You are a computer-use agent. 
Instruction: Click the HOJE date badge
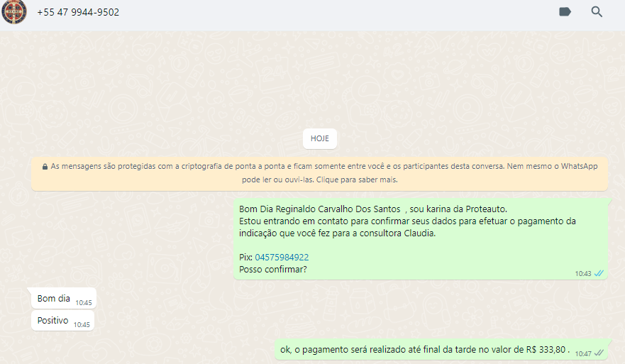319,139
